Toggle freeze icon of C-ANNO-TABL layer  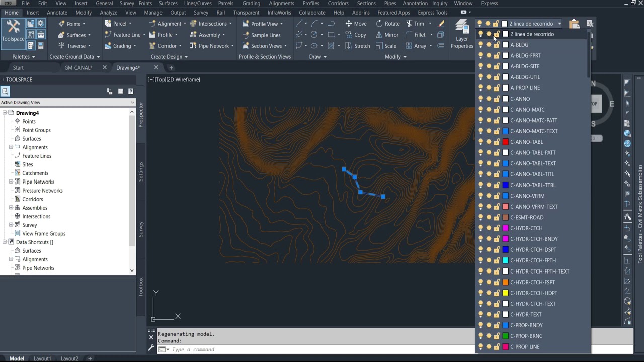click(489, 142)
